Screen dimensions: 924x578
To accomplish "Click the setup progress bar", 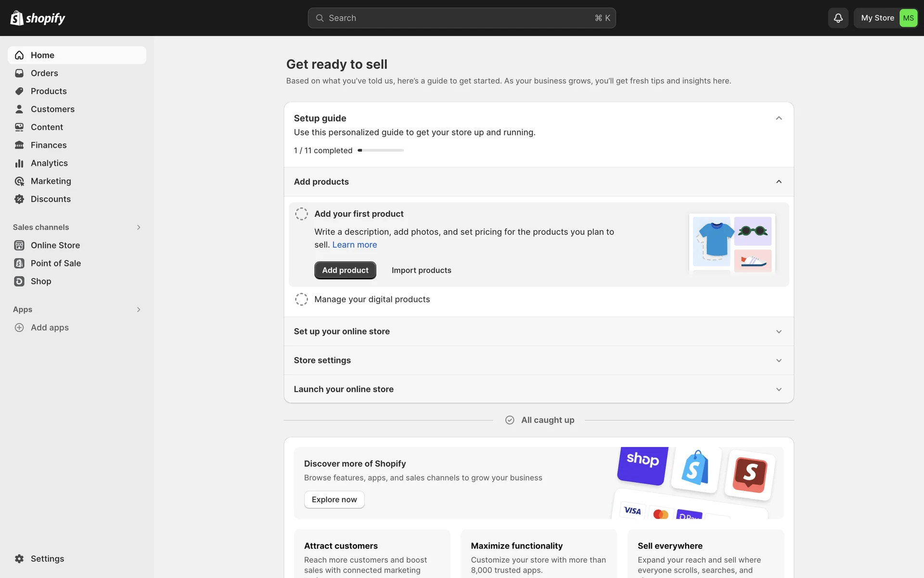I will 380,150.
